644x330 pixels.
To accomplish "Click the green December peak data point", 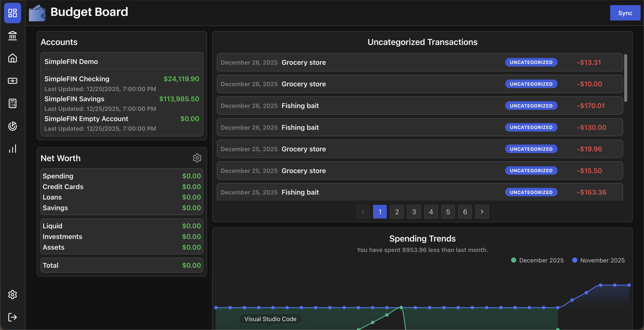I will pos(401,307).
